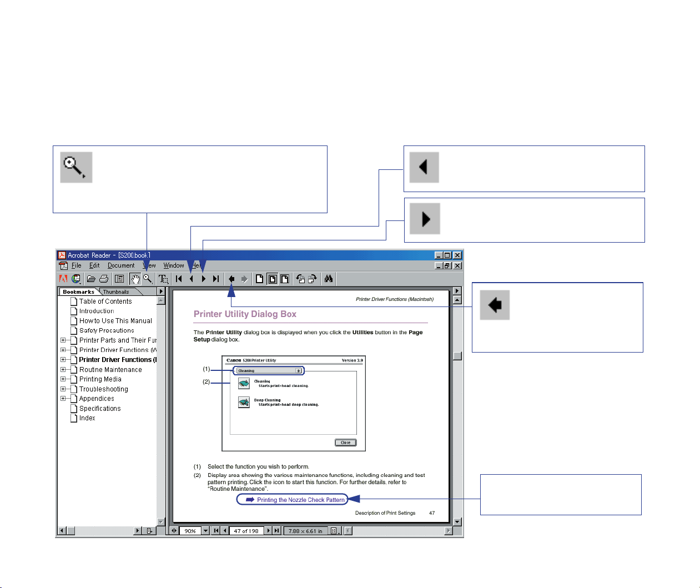Click status bar previous page button
Viewport: 700px width, 588px height.
pyautogui.click(x=224, y=531)
